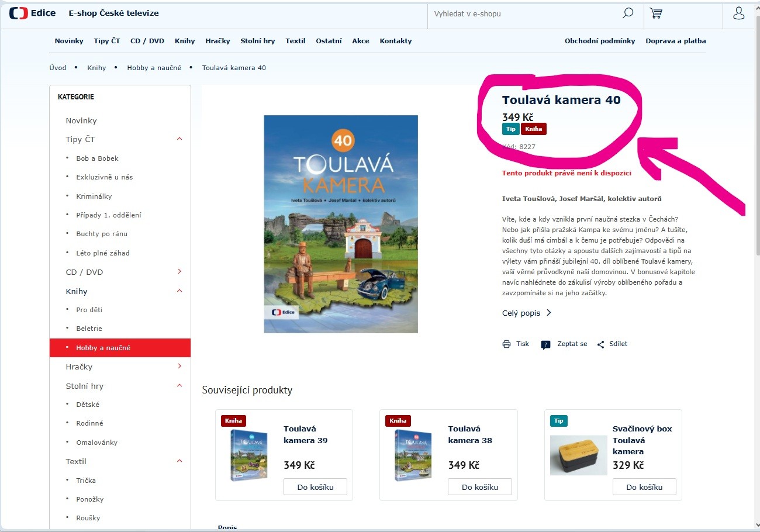Open Kontakty in the top menu
The image size is (760, 532).
[396, 41]
